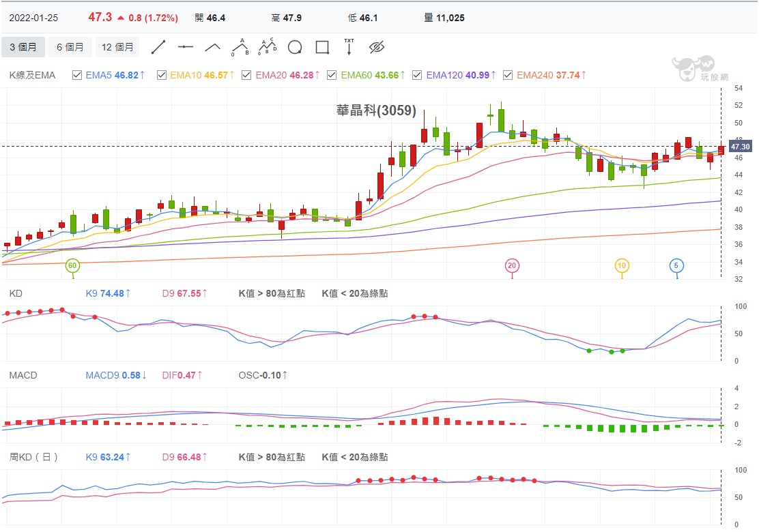This screenshot has height=532, width=759.
Task: Uncheck the EMA5 checkbox
Action: [77, 75]
